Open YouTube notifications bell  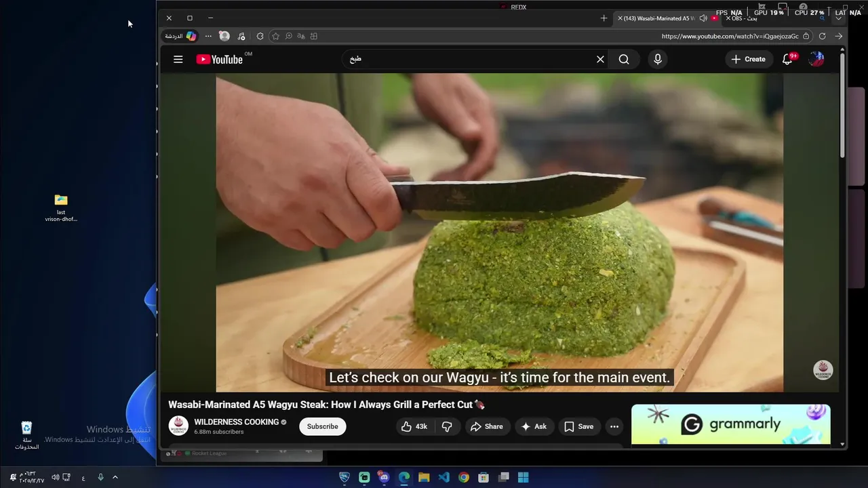787,60
